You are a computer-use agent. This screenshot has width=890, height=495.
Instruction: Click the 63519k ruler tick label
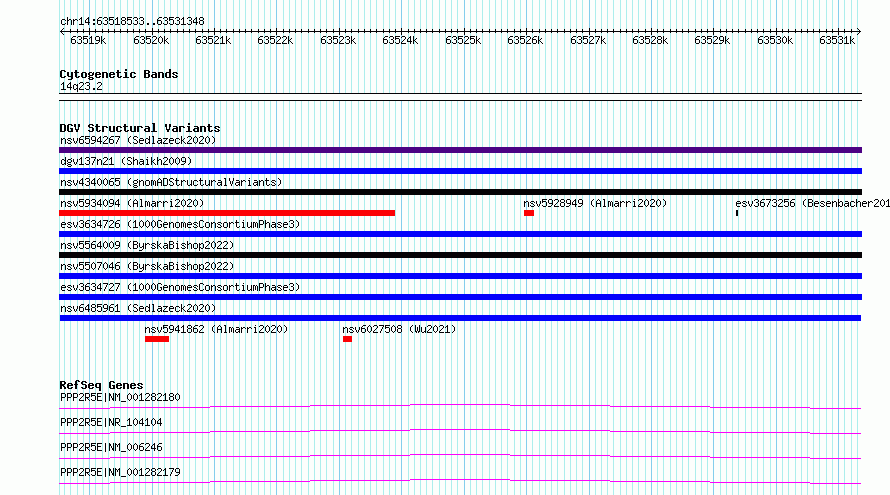click(x=88, y=40)
